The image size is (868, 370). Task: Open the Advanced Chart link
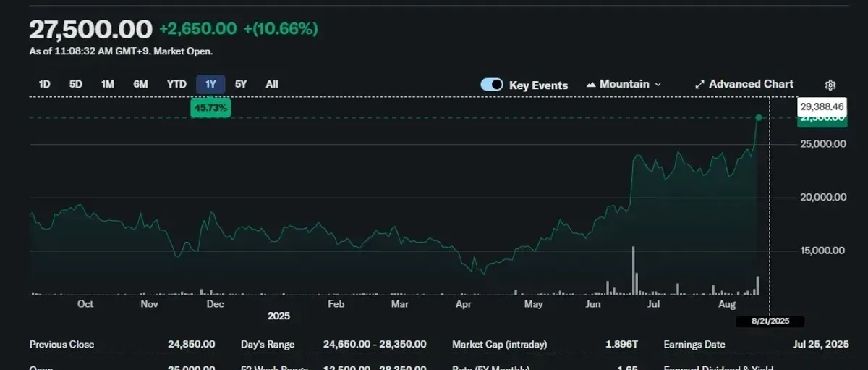744,84
